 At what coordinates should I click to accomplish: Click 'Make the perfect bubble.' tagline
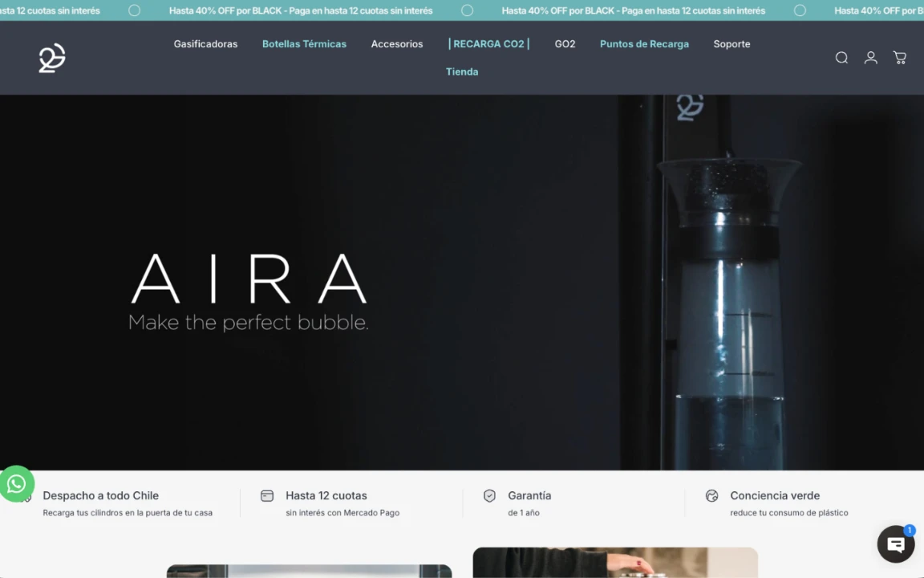click(248, 323)
